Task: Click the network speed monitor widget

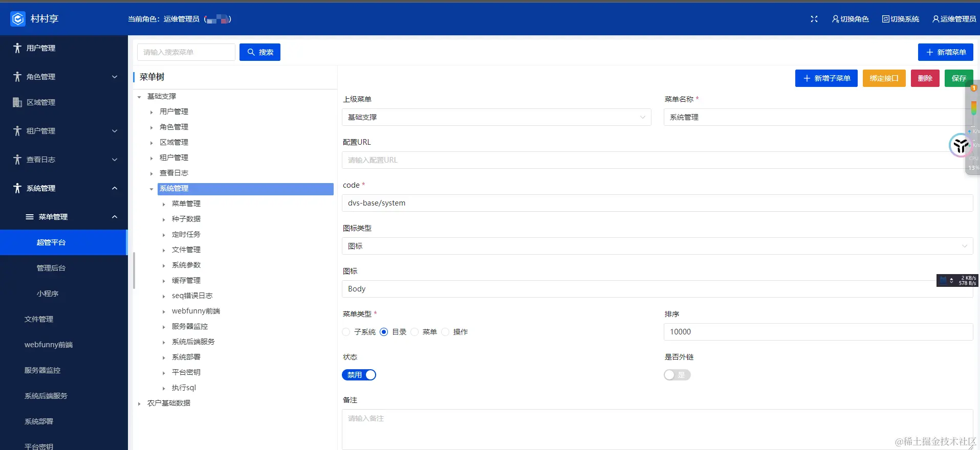Action: 957,280
